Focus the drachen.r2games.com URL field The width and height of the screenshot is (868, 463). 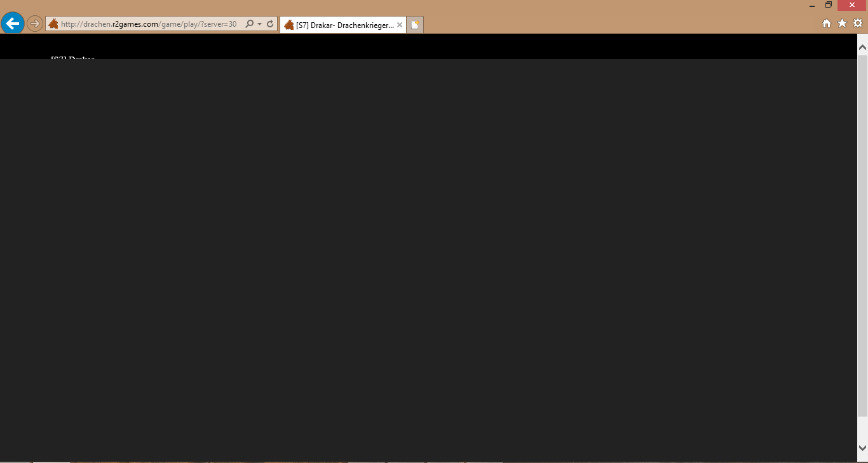tap(149, 24)
